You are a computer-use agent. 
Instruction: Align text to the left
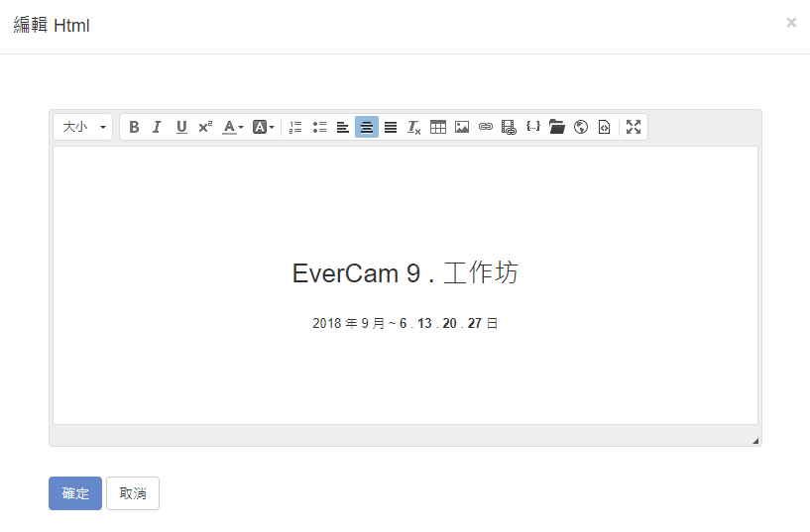coord(343,127)
